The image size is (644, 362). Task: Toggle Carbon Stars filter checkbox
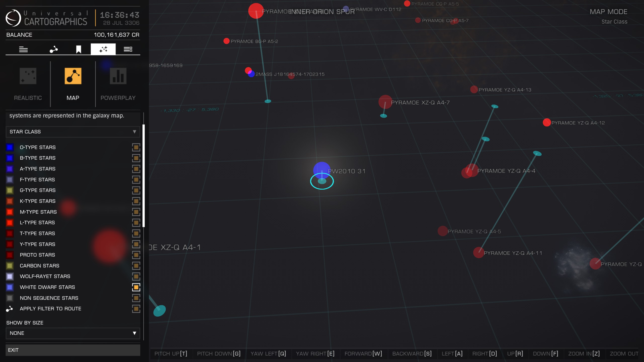(136, 266)
